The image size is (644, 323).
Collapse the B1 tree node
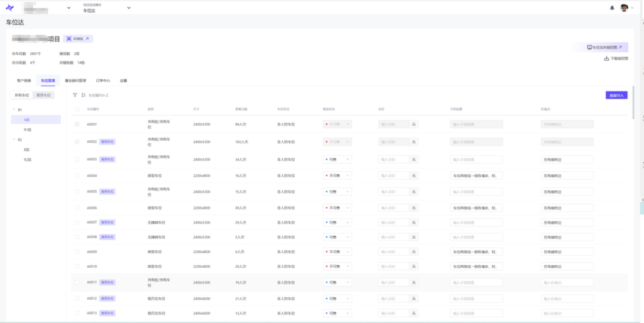click(14, 109)
